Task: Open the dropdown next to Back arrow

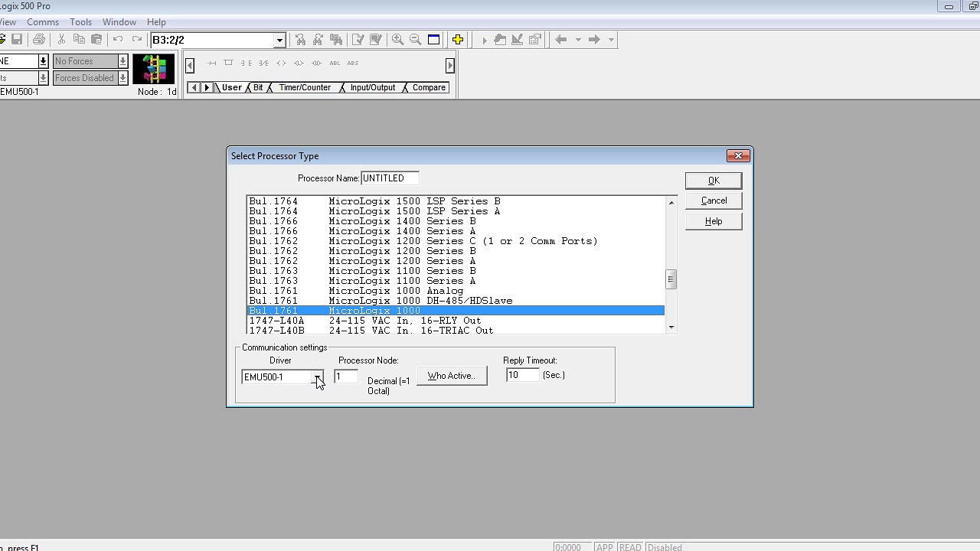Action: click(578, 40)
